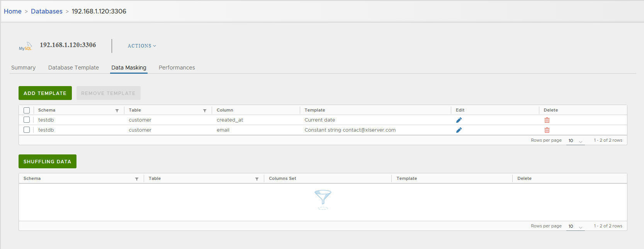644x249 pixels.
Task: Change rows per page in shuffling table
Action: pyautogui.click(x=575, y=227)
